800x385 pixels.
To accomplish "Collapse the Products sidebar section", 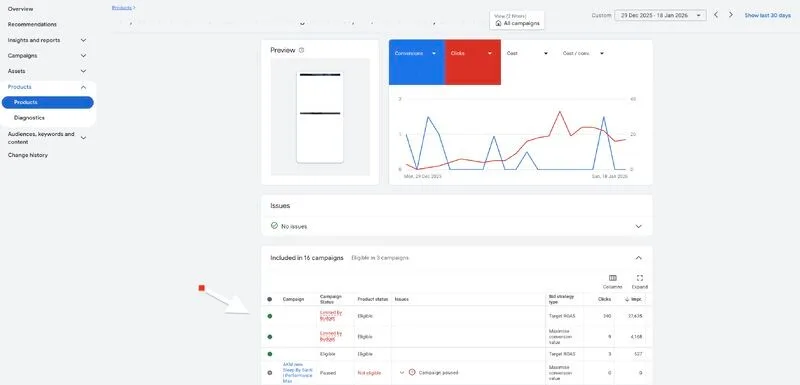I will 84,87.
